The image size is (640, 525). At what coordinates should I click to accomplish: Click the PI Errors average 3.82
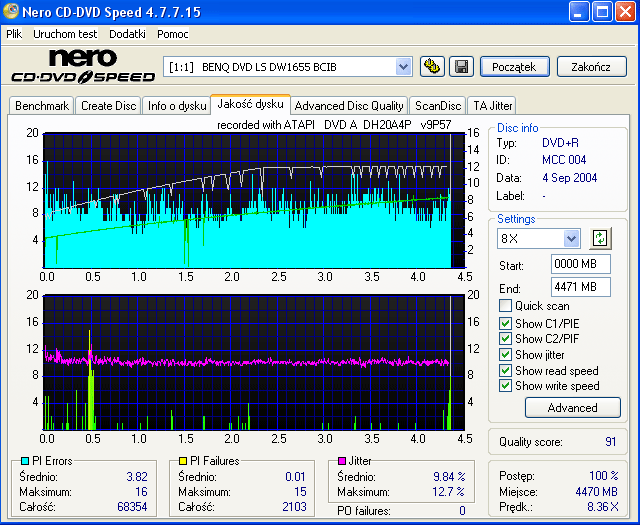tap(137, 477)
